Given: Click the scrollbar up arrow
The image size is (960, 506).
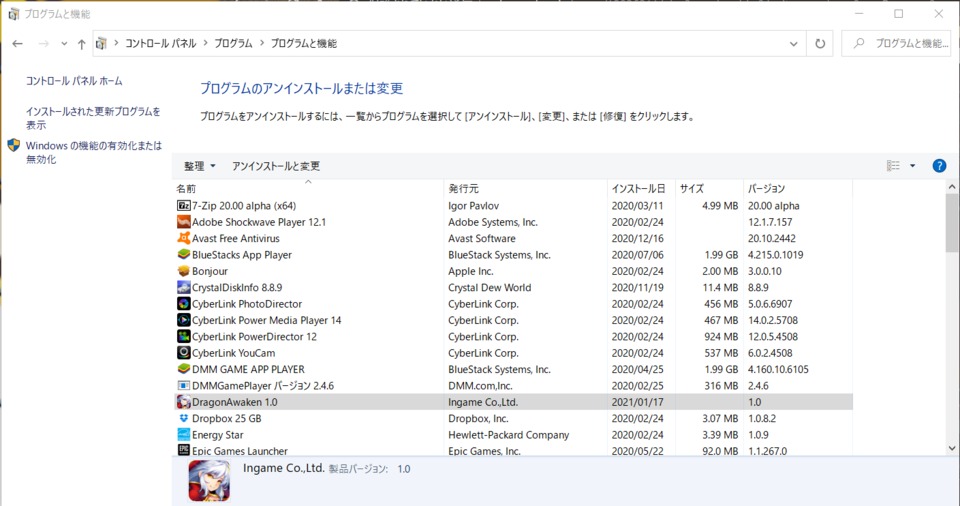Looking at the screenshot, I should point(951,187).
